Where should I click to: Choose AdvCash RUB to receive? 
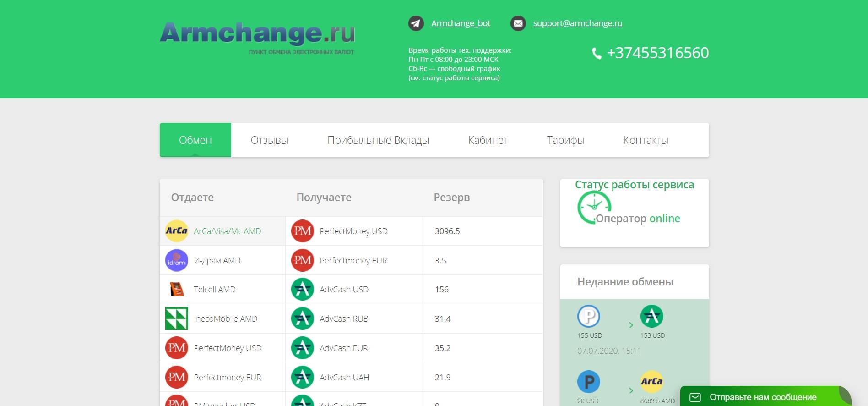coord(354,318)
